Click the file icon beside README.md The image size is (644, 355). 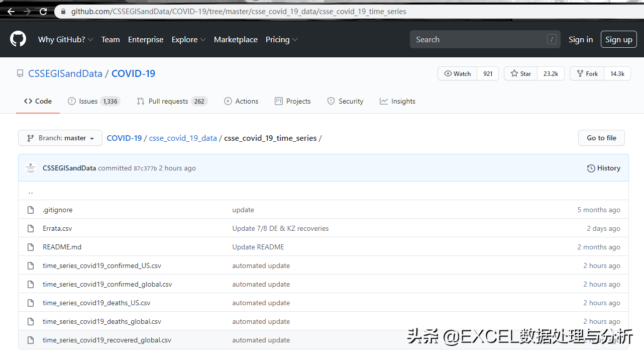coord(31,247)
